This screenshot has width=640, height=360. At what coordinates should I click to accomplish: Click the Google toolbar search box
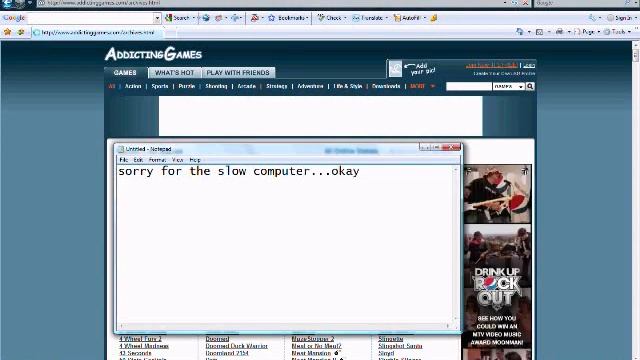pos(91,18)
